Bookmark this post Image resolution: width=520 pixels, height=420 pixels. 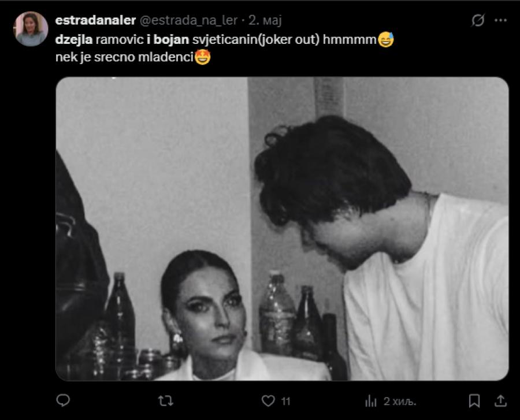[474, 400]
